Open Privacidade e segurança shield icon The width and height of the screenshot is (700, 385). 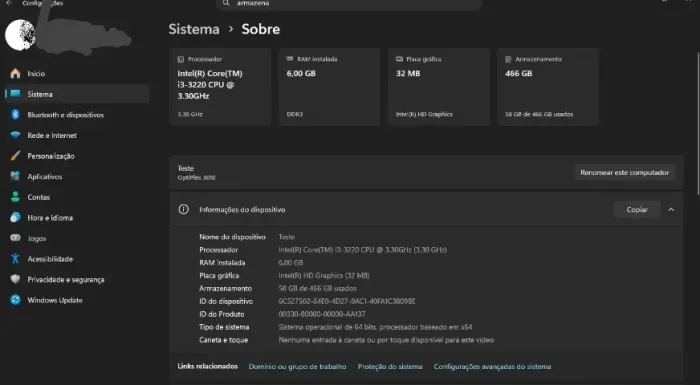[x=16, y=279]
